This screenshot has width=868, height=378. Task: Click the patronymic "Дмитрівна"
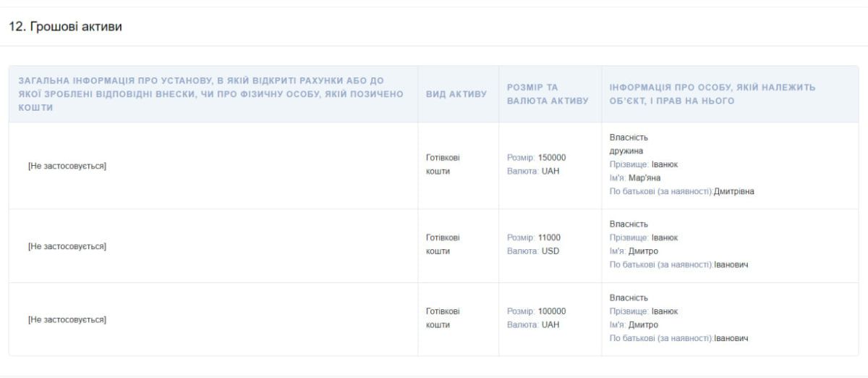(x=733, y=192)
